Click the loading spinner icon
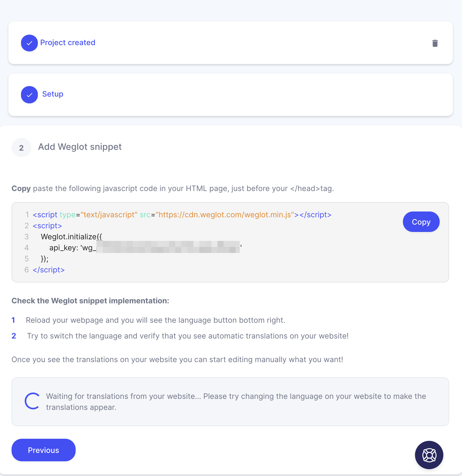 coord(32,401)
